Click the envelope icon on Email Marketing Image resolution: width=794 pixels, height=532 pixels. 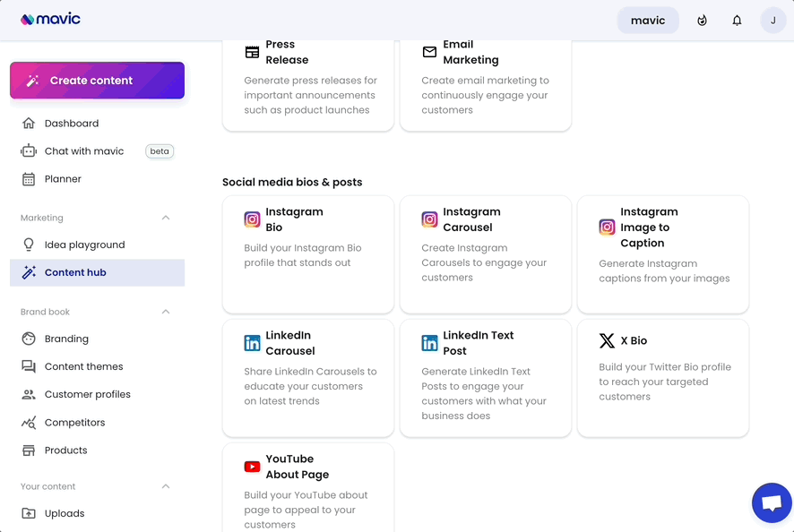point(429,52)
